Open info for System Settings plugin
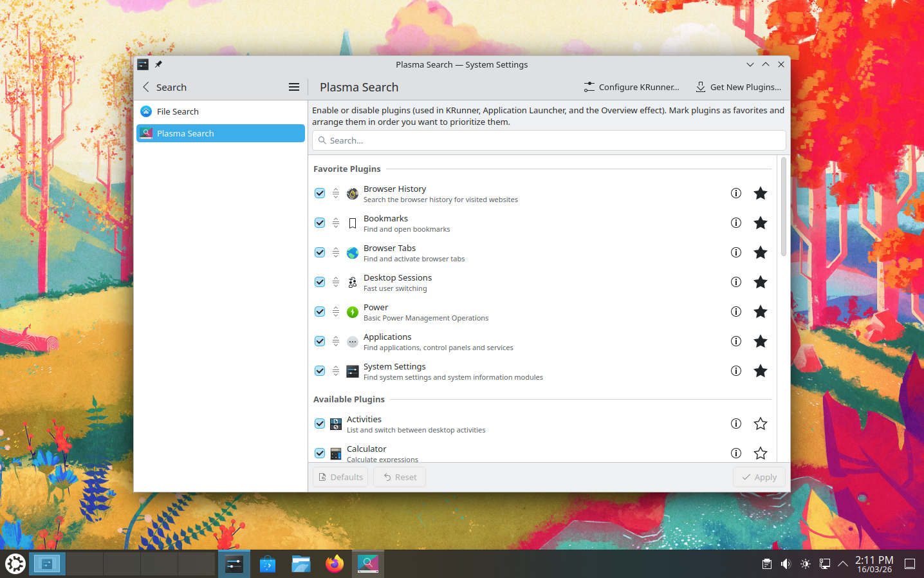Image resolution: width=924 pixels, height=578 pixels. 736,371
